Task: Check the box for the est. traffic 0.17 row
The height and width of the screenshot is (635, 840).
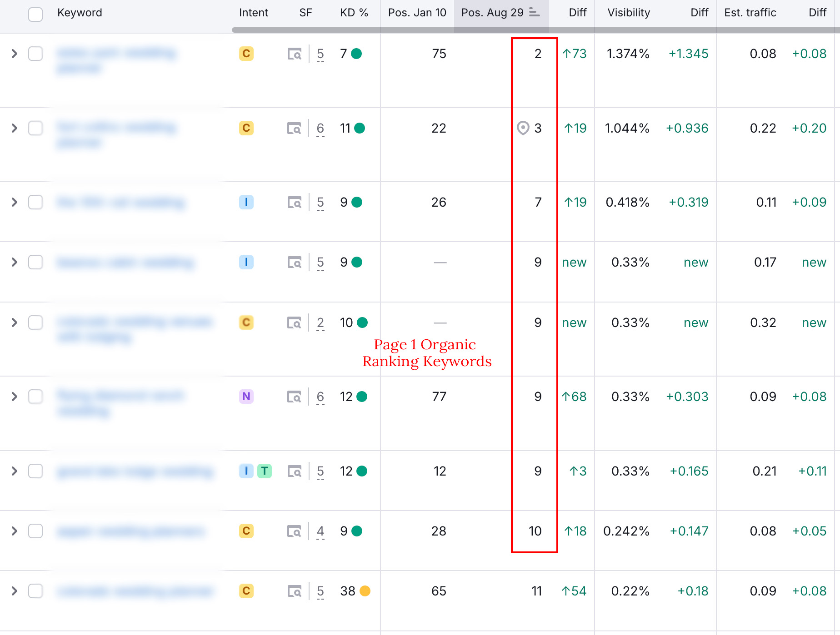Action: coord(35,262)
